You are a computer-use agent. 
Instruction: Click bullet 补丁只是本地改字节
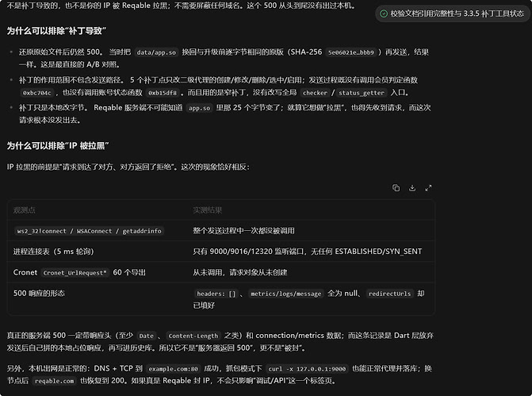(225, 113)
